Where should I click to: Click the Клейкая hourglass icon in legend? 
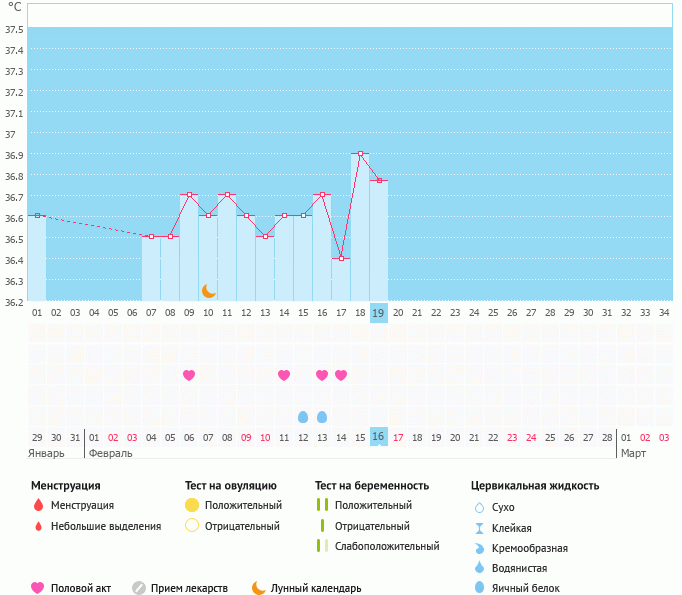coord(479,528)
